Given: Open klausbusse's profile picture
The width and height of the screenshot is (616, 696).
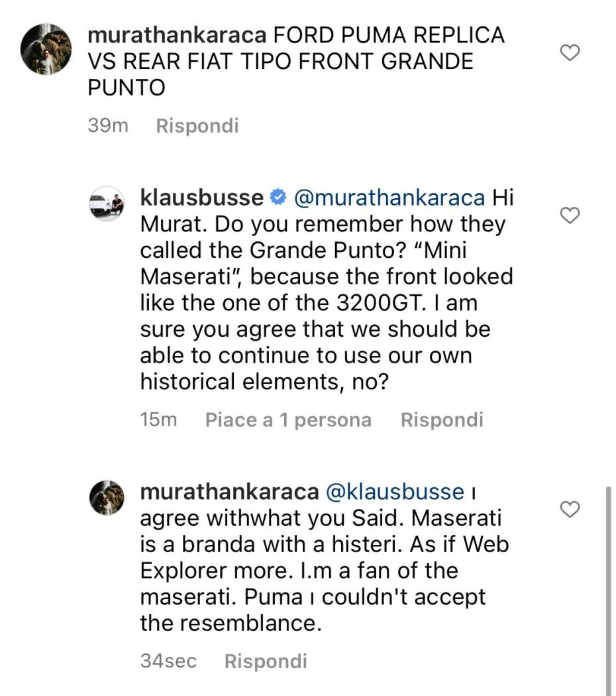Looking at the screenshot, I should tap(107, 204).
